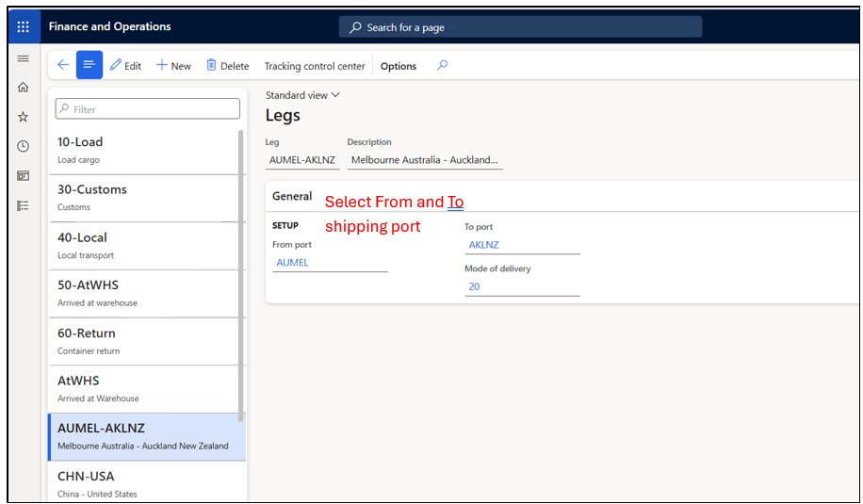Open Workspaces icon in sidebar
Screen dimensions: 863x504
coord(24,176)
